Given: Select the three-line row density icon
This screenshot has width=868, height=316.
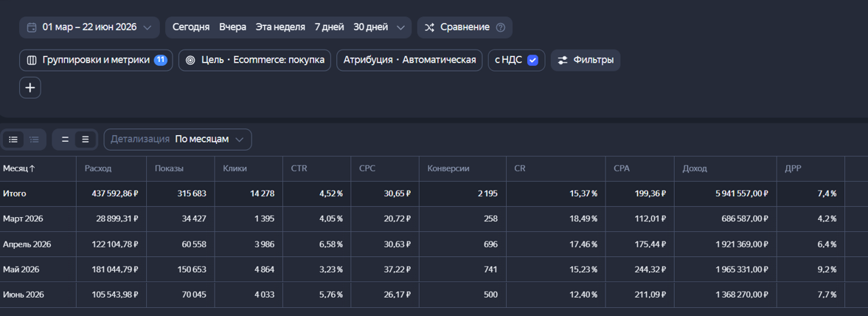Looking at the screenshot, I should click(86, 139).
